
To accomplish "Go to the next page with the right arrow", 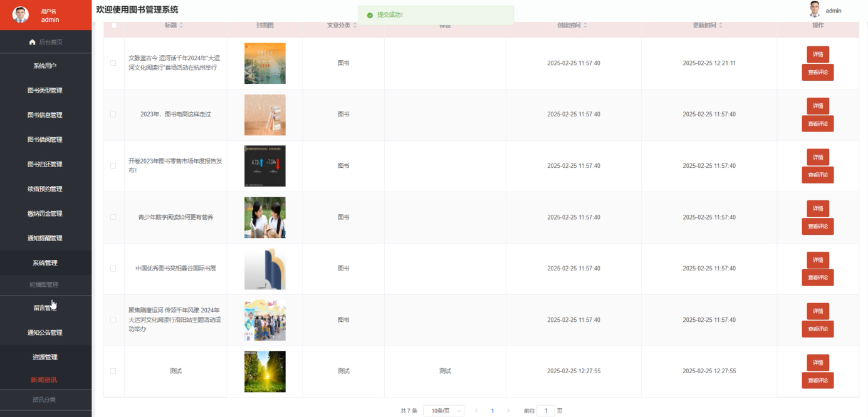I will (x=508, y=411).
